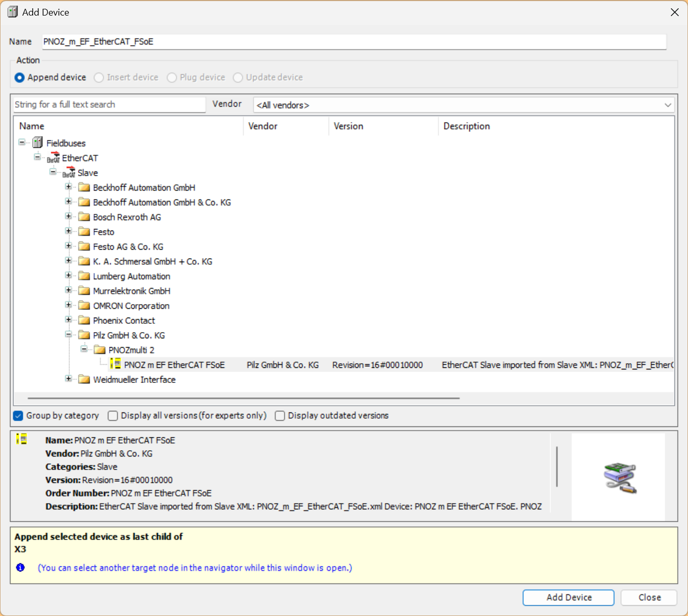Viewport: 688px width, 616px height.
Task: Click the Festo folder icon
Action: pyautogui.click(x=84, y=232)
